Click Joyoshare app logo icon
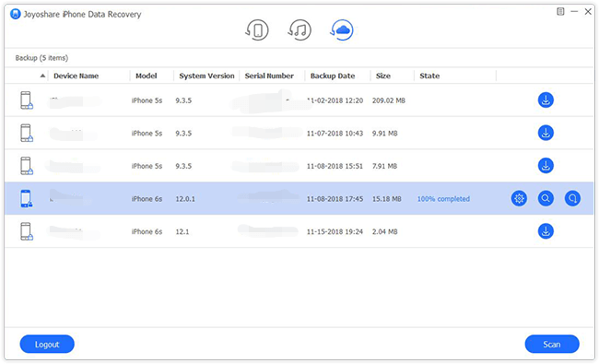This screenshot has height=364, width=599. [16, 14]
